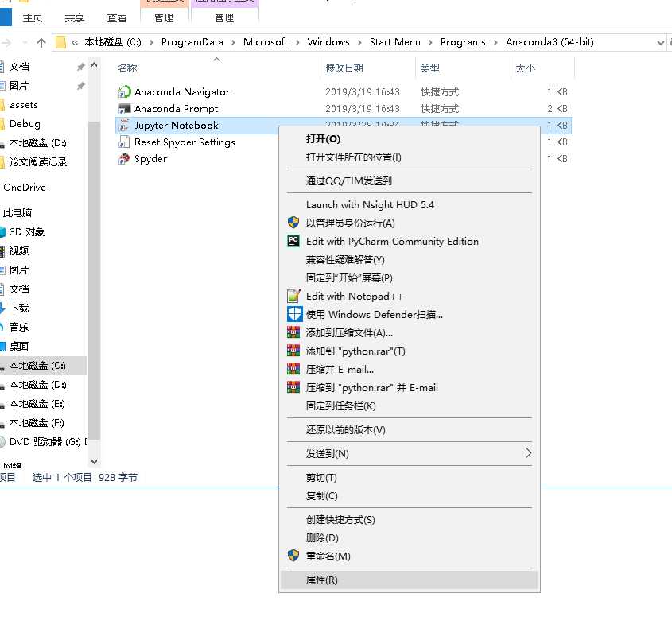Expand breadcrumb chevron after Start Menu

430,42
